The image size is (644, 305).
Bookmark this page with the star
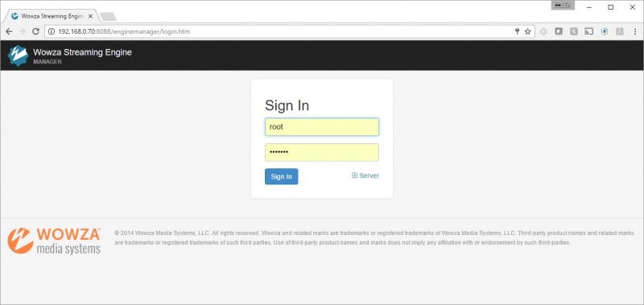point(528,31)
